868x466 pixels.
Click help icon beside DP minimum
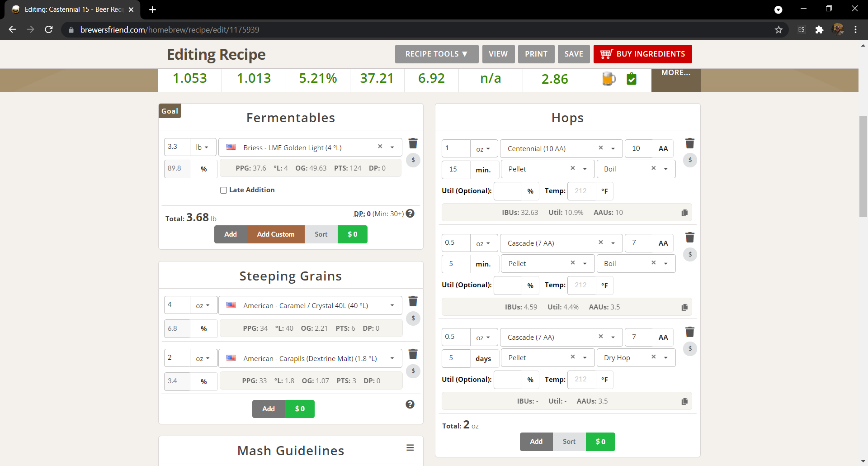tap(410, 214)
